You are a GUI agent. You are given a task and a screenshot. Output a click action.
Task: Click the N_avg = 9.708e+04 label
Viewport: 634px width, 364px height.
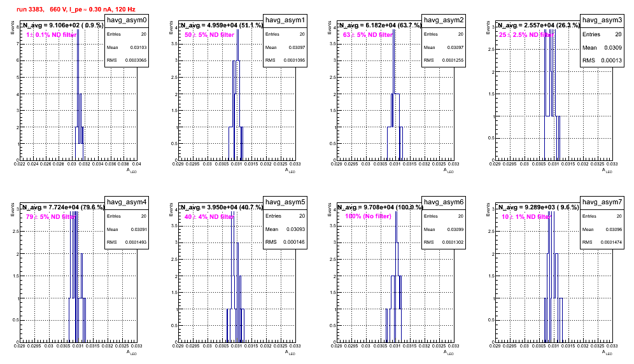point(380,207)
